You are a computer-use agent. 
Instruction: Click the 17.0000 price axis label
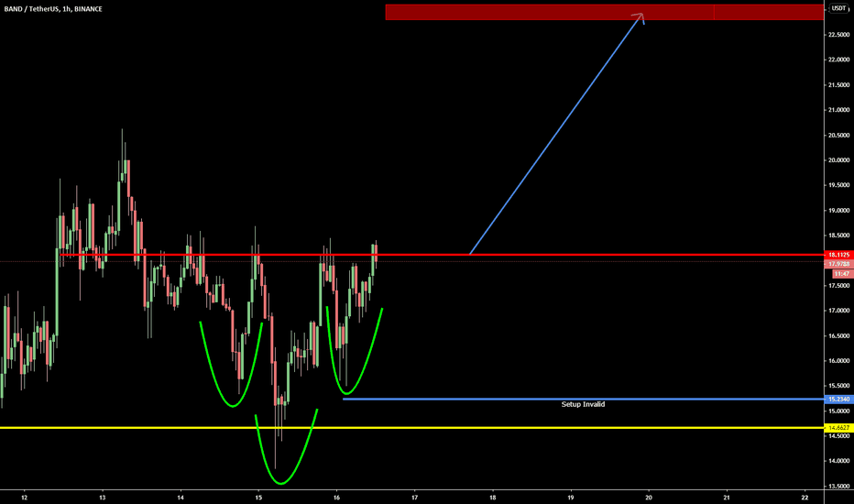(838, 311)
